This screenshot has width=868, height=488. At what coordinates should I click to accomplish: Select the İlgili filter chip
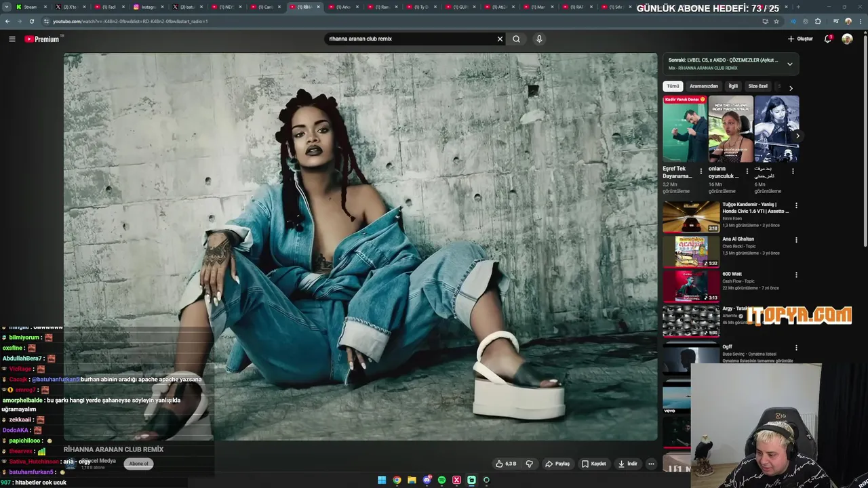tap(733, 86)
